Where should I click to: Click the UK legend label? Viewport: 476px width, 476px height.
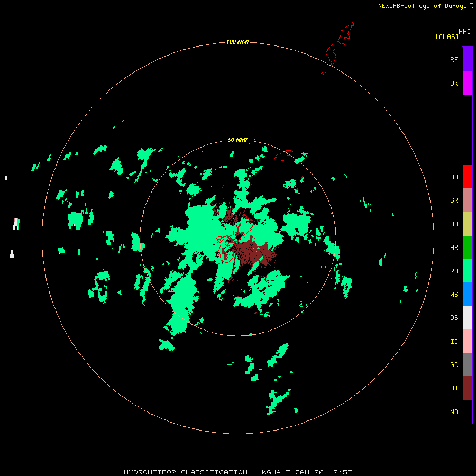454,83
